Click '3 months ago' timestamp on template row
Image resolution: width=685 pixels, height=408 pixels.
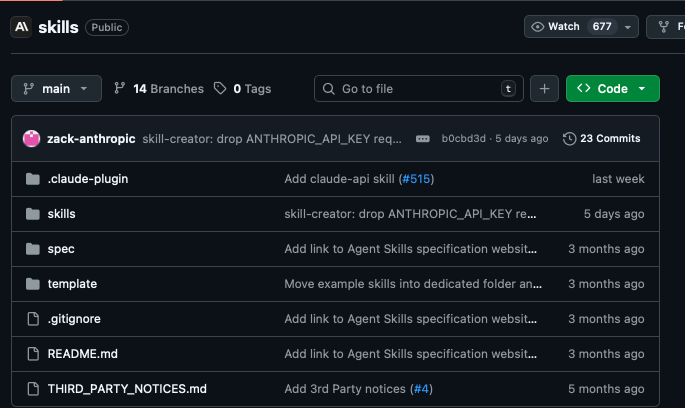click(x=606, y=284)
